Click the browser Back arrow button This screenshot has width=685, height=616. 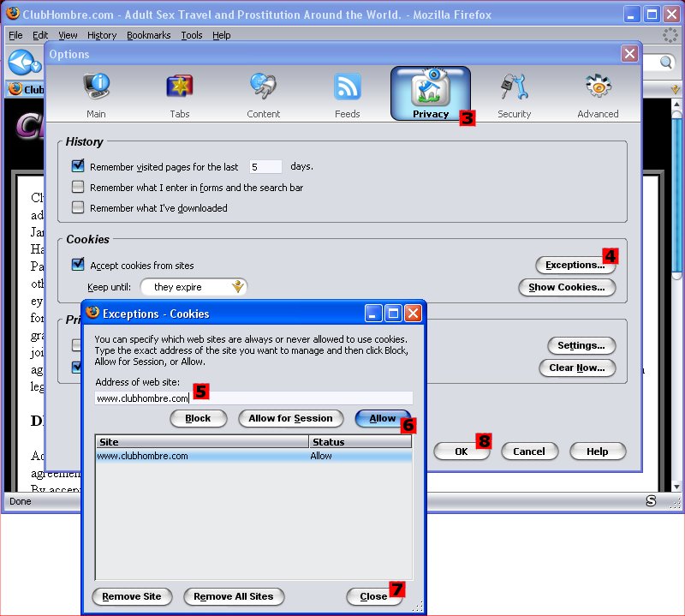[x=21, y=62]
